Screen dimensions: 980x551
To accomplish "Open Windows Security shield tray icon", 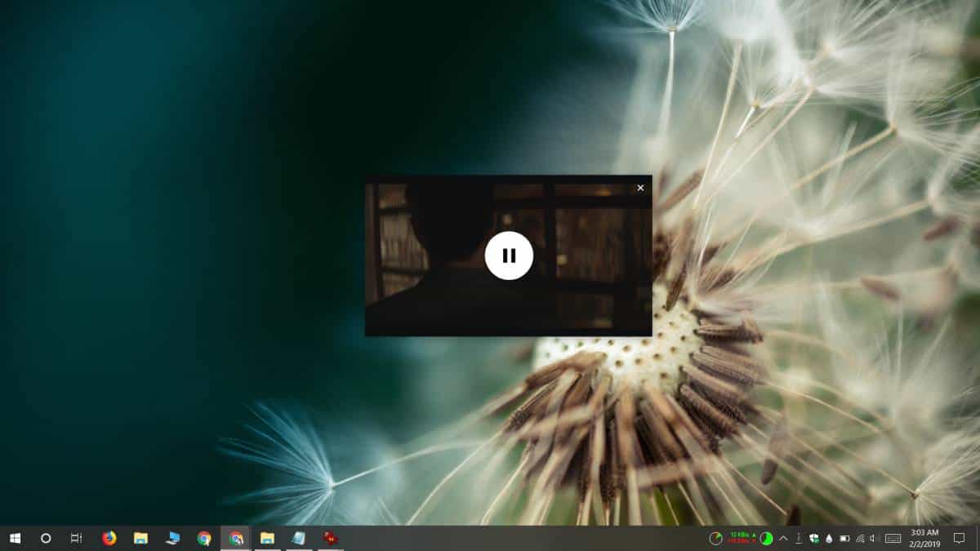I will (814, 538).
